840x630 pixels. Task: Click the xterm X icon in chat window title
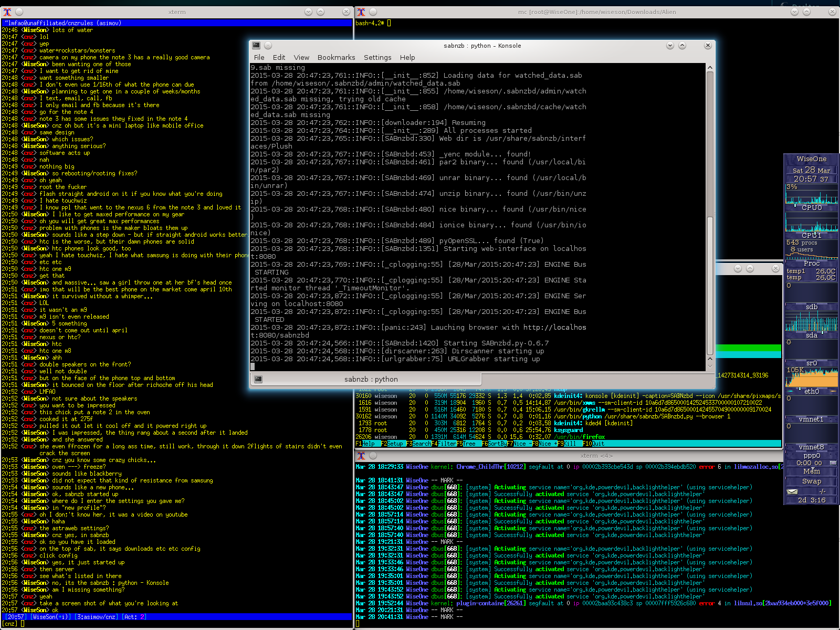[x=7, y=12]
